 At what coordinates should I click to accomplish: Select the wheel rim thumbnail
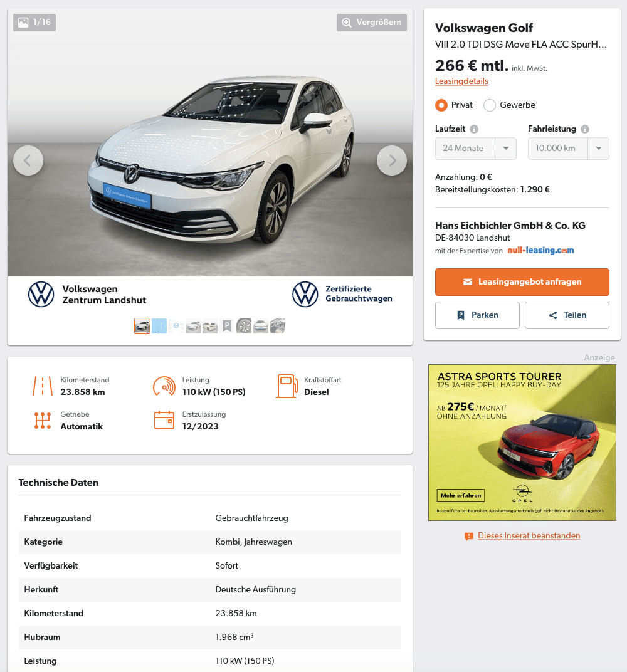(x=244, y=326)
